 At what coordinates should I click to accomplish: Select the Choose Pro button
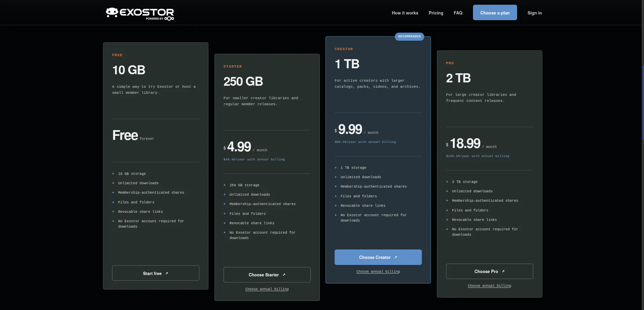tap(489, 271)
